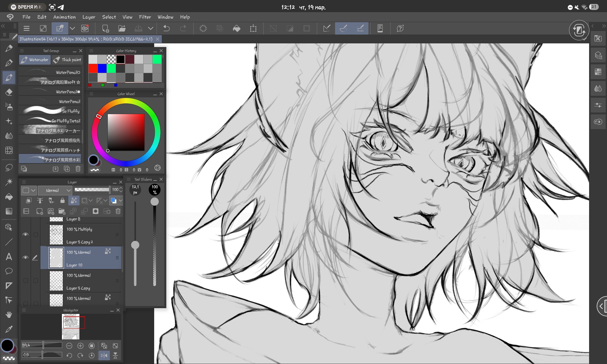Toggle lock checkbox on Layer 5 Copy
The height and width of the screenshot is (364, 607).
[36, 281]
